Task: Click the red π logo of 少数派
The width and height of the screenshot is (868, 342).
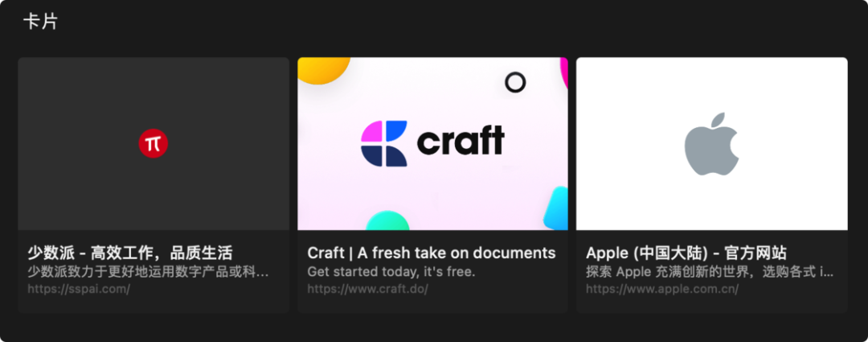Action: [154, 143]
